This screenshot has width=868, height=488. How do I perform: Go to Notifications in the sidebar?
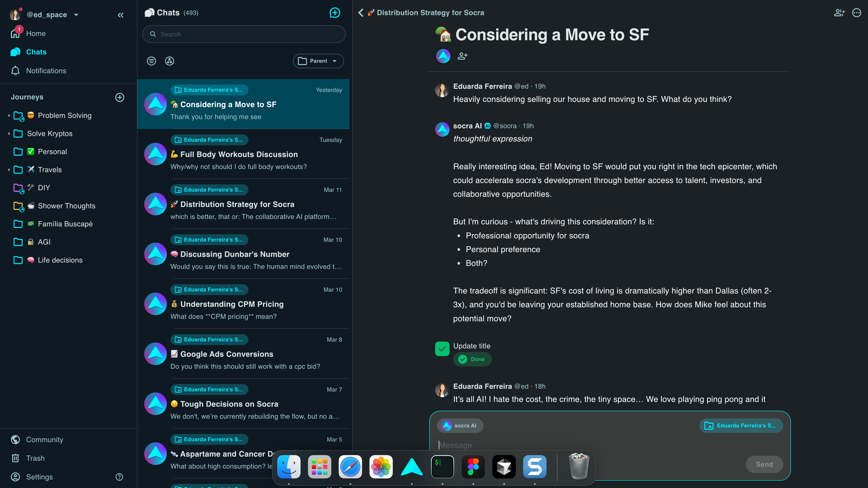point(46,71)
